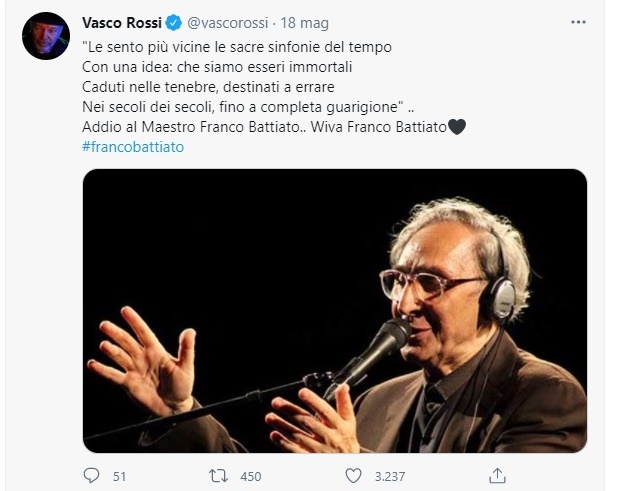Click the 18 mag timestamp
The height and width of the screenshot is (491, 620).
point(304,23)
